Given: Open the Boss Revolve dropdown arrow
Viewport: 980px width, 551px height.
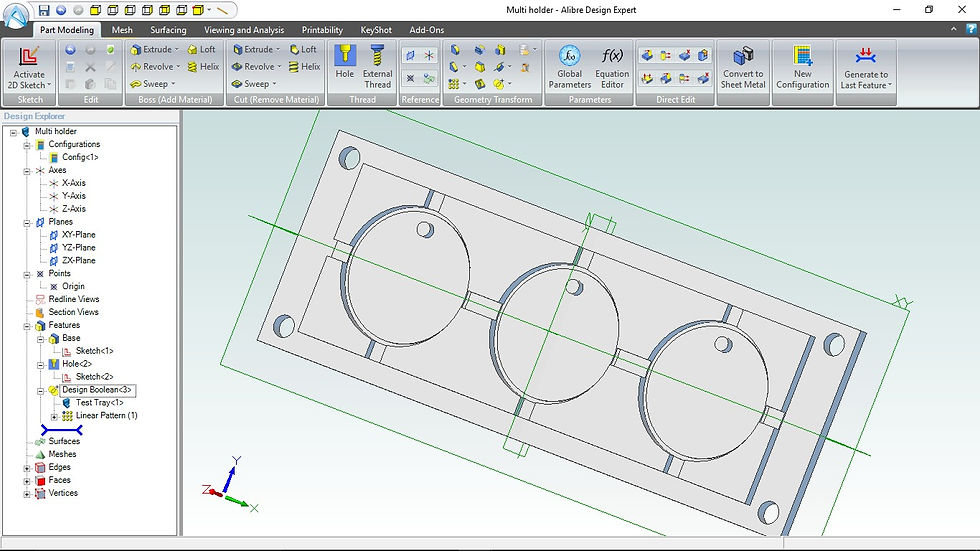Looking at the screenshot, I should 178,67.
